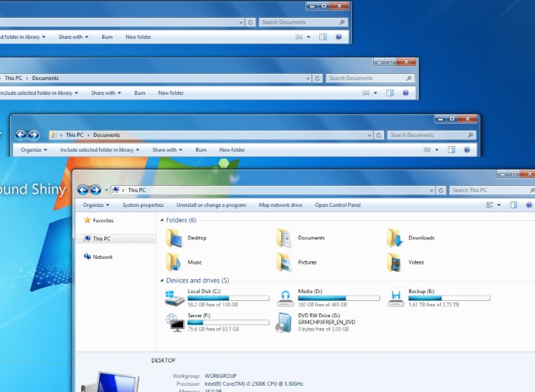
Task: Click Burn in topmost back window
Action: point(107,37)
